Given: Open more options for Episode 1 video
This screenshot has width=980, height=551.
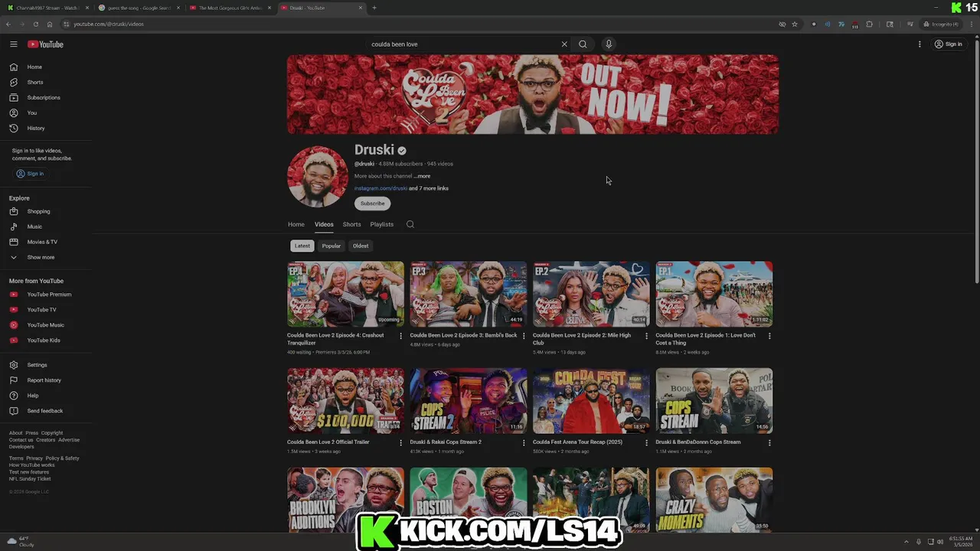Looking at the screenshot, I should click(769, 335).
